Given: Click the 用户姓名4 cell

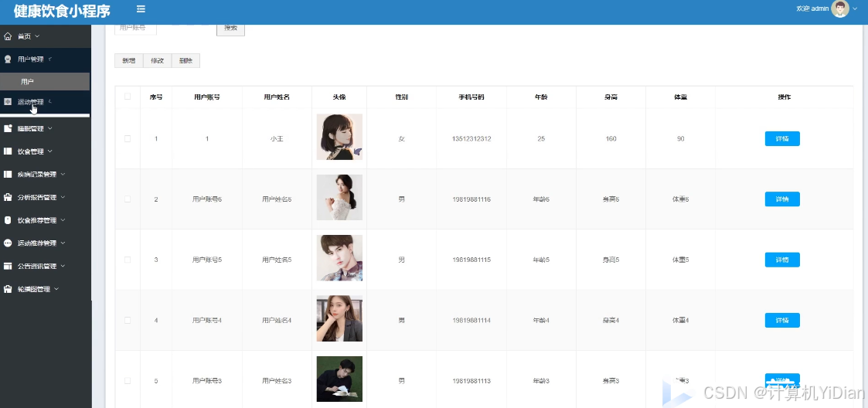Looking at the screenshot, I should click(277, 321).
